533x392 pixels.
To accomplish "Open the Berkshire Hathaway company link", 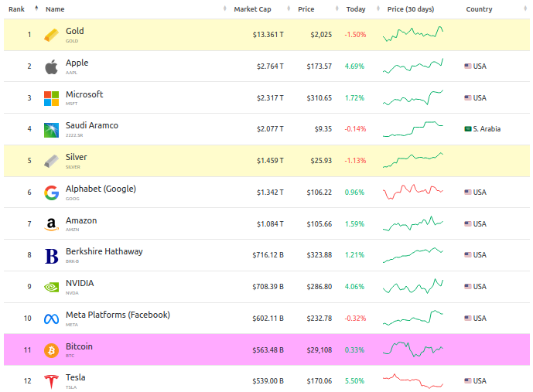I will click(104, 251).
